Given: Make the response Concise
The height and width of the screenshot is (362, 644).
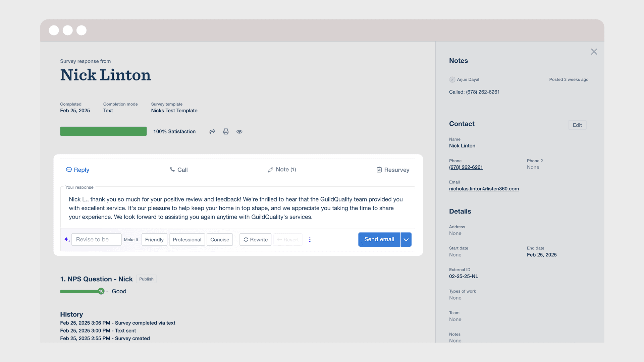Looking at the screenshot, I should 220,240.
